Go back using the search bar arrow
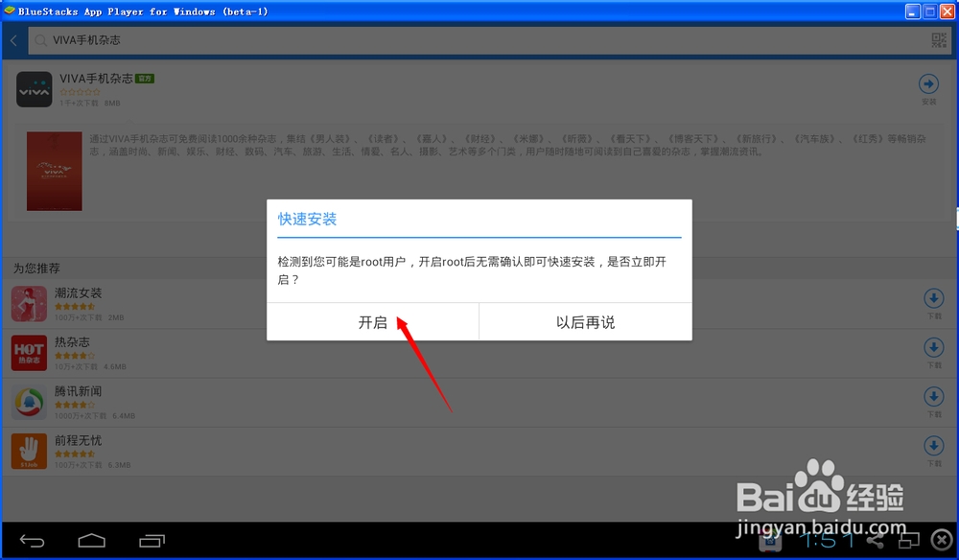 pos(13,40)
